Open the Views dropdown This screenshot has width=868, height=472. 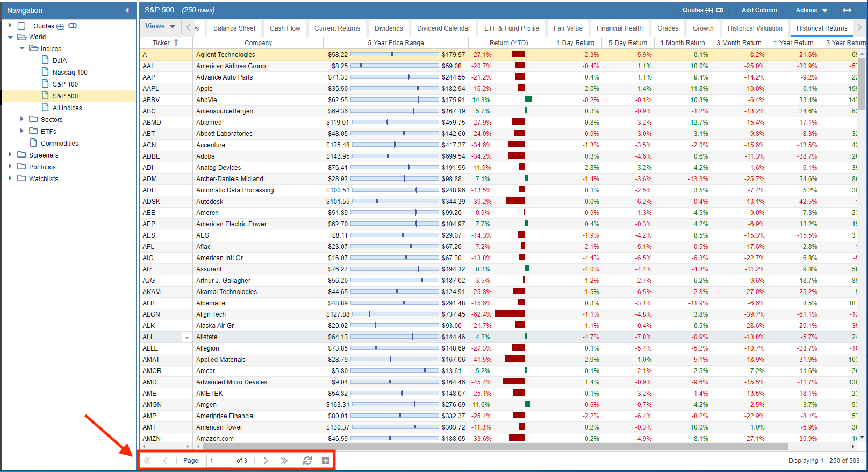tap(160, 26)
